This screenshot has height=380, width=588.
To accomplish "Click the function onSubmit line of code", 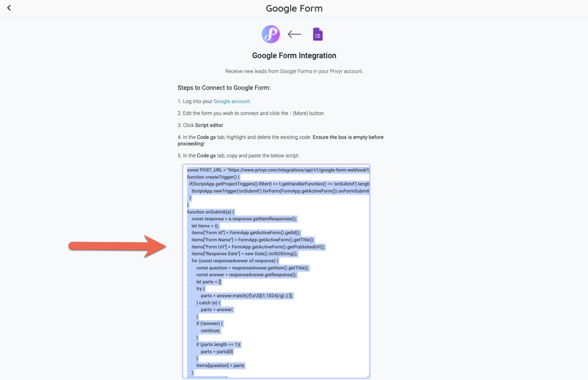I will pos(211,212).
